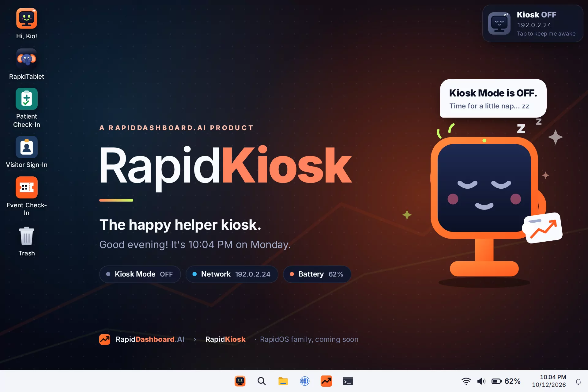Click the RapidDashboard logo icon in footer

coord(105,339)
